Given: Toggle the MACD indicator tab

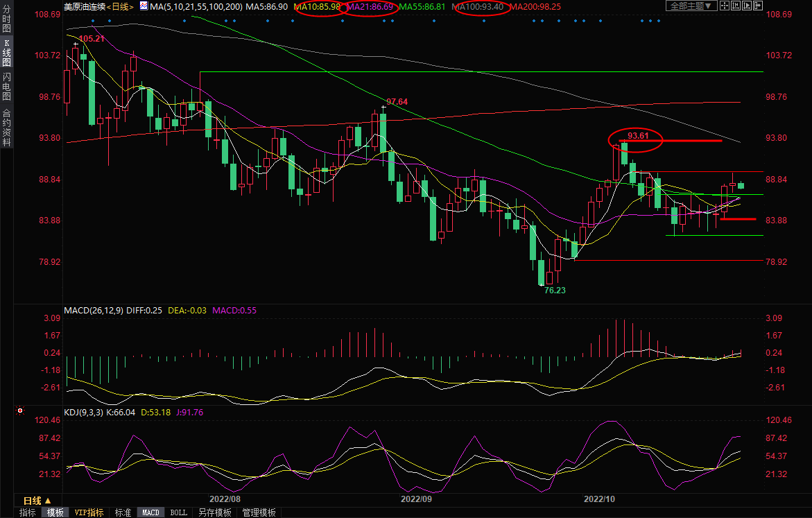Looking at the screenshot, I should (x=150, y=512).
